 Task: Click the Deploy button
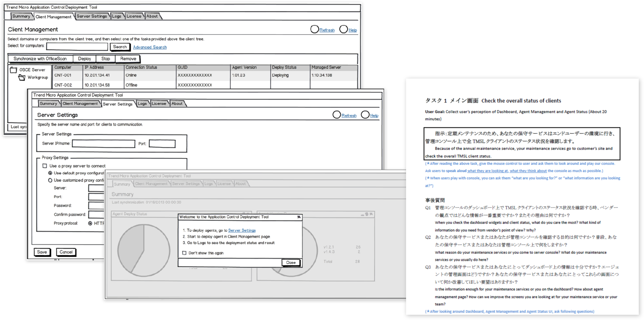tap(84, 59)
